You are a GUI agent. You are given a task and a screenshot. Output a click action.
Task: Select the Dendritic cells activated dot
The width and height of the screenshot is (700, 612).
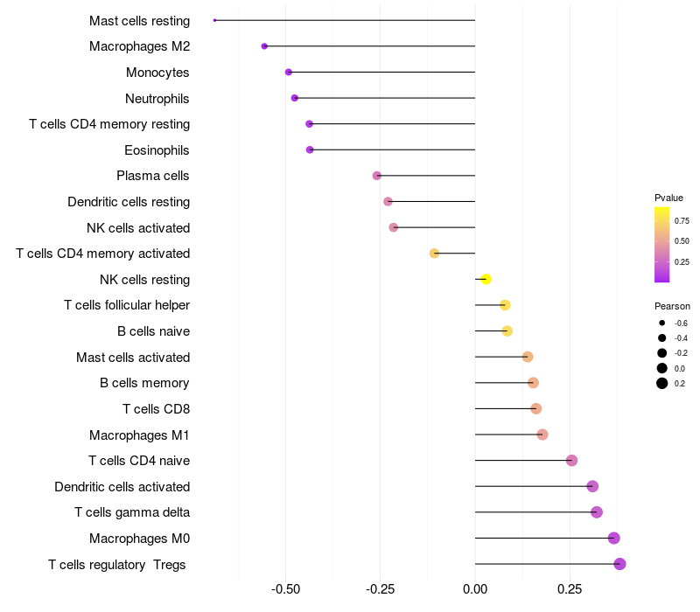tap(592, 486)
